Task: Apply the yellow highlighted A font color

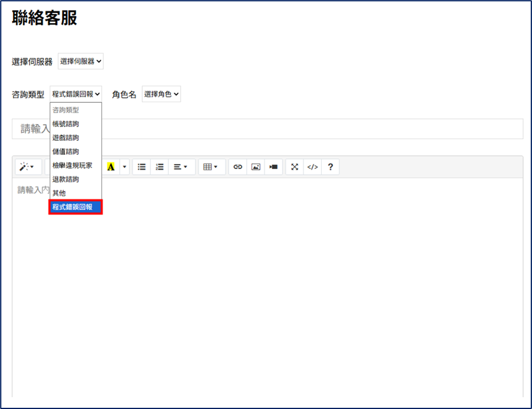Action: coord(110,167)
